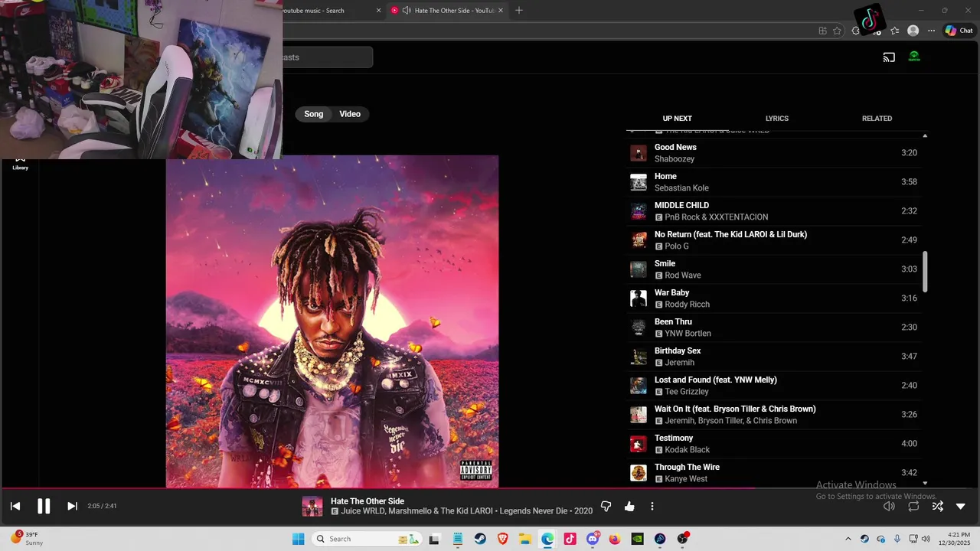Play No Return by Polo G

coord(773,240)
